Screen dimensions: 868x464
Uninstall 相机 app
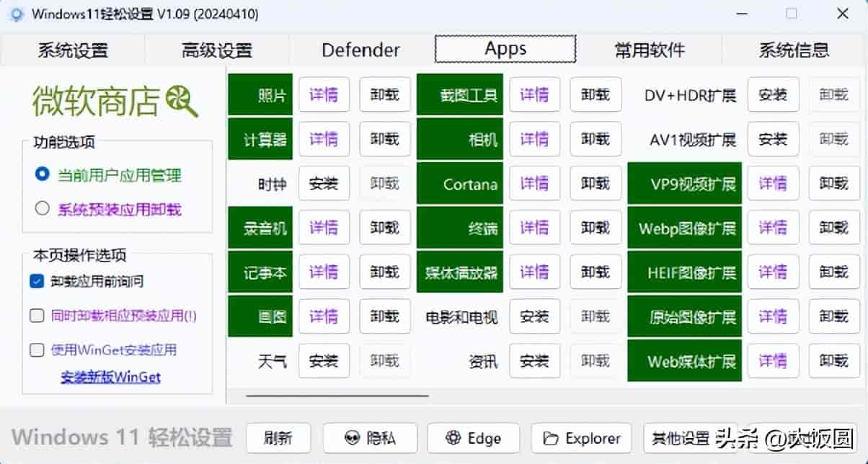point(595,139)
